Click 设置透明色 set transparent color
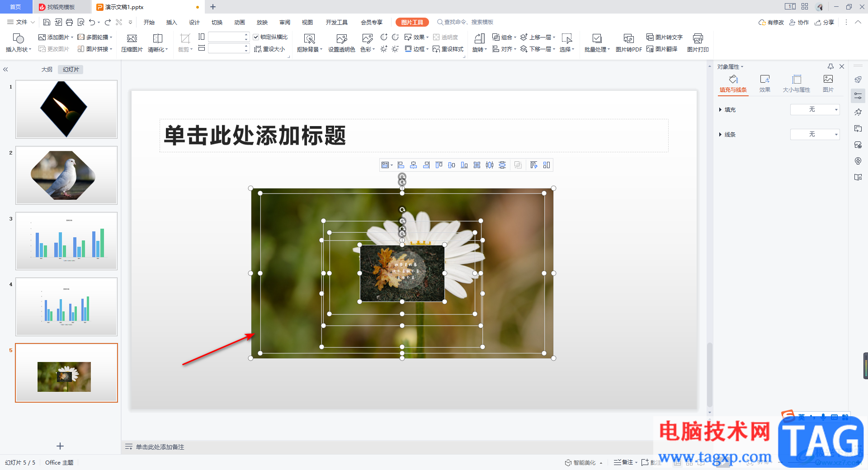868x470 pixels. pyautogui.click(x=341, y=43)
